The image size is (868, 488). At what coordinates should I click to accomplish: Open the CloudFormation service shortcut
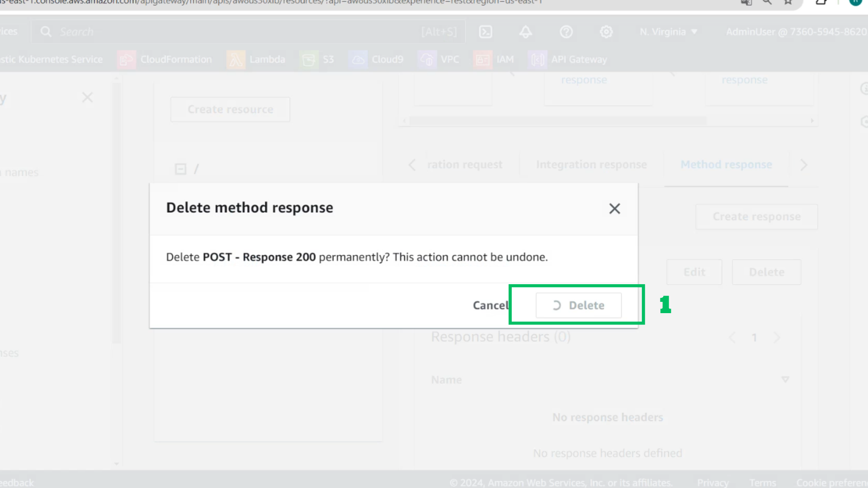pyautogui.click(x=165, y=59)
